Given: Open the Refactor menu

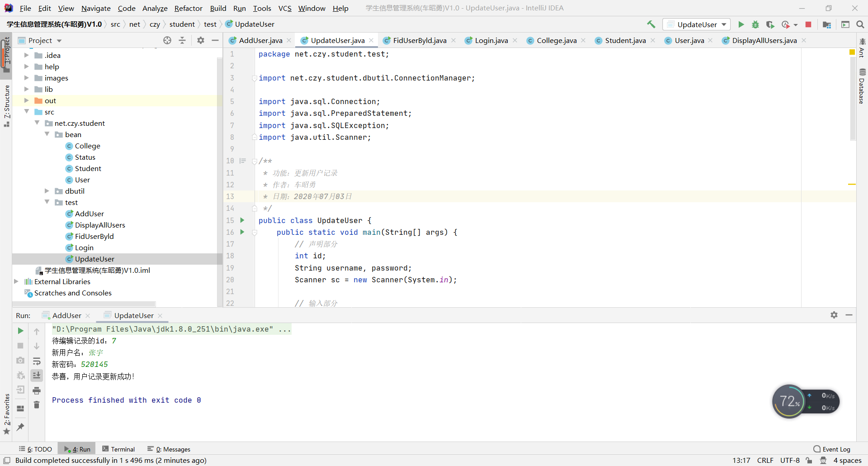Looking at the screenshot, I should (x=189, y=8).
